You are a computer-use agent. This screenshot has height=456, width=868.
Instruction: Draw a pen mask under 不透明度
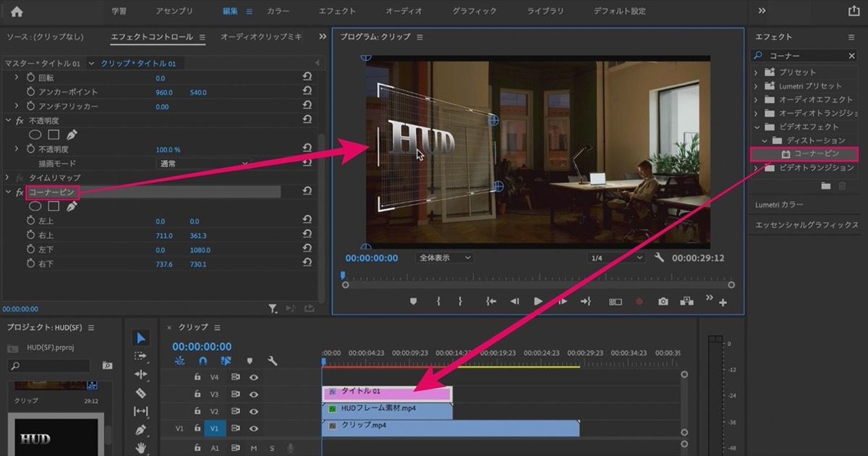tap(72, 135)
